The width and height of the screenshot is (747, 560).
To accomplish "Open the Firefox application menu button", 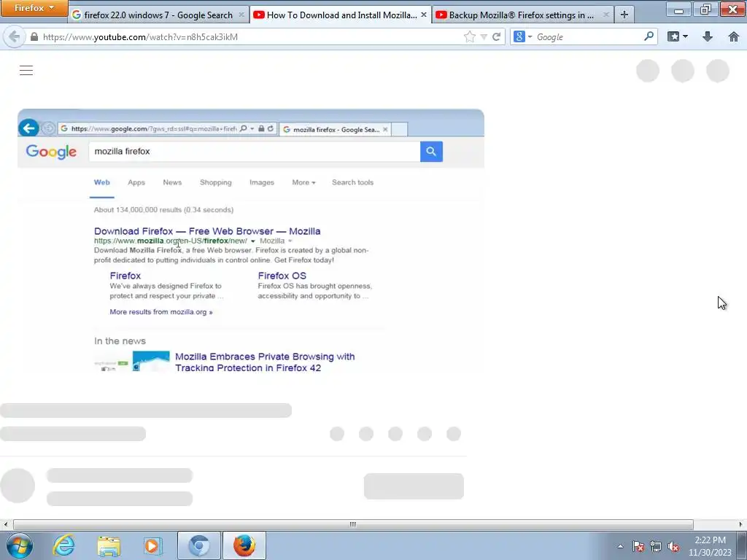I will click(x=34, y=8).
